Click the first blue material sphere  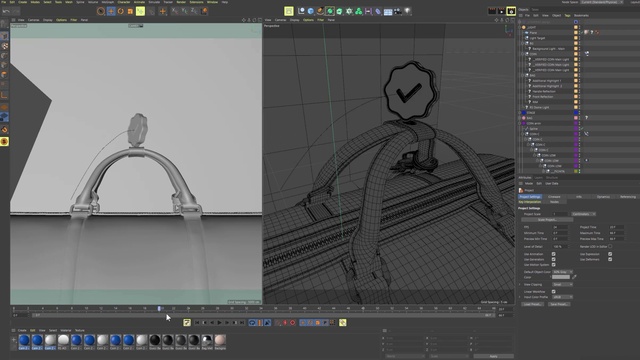click(x=24, y=340)
